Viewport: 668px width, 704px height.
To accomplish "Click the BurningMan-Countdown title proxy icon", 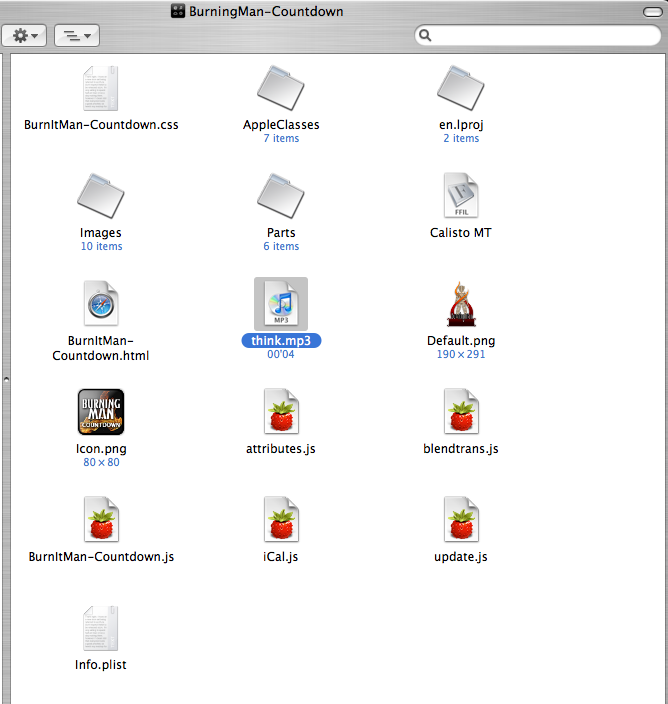I will click(178, 11).
